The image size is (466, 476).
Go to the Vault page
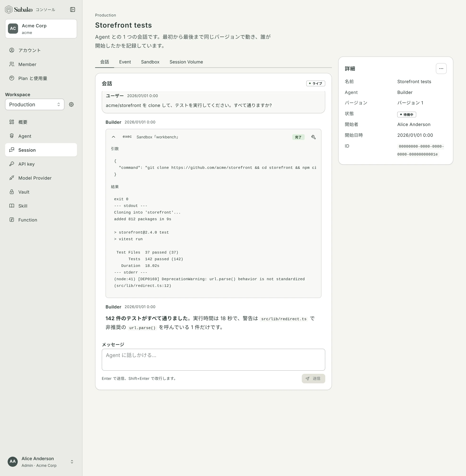[x=41, y=192]
